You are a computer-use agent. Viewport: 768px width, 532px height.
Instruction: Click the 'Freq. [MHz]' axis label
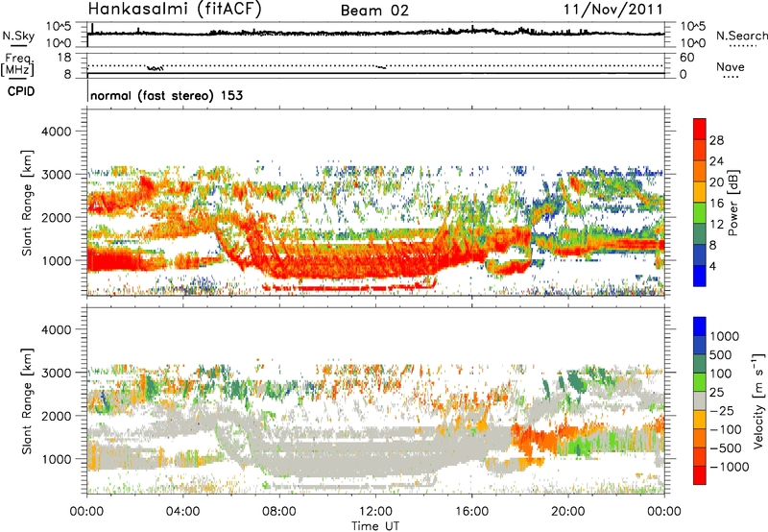tap(18, 64)
